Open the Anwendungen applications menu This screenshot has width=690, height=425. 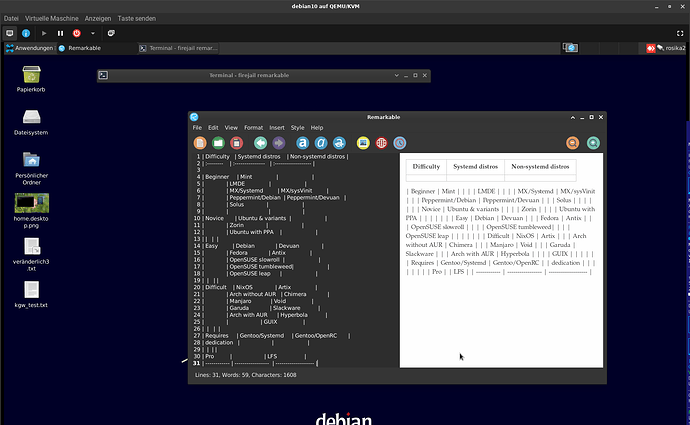29,48
